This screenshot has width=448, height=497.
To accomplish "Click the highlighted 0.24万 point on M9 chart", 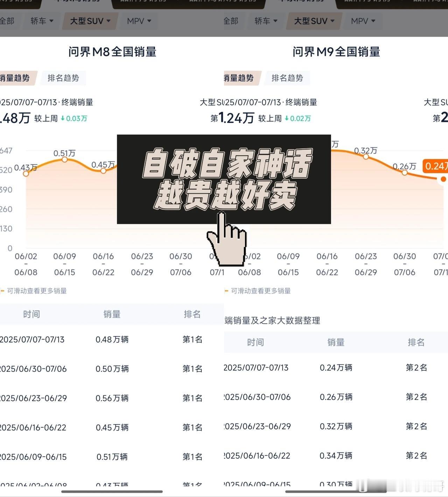I will (443, 179).
